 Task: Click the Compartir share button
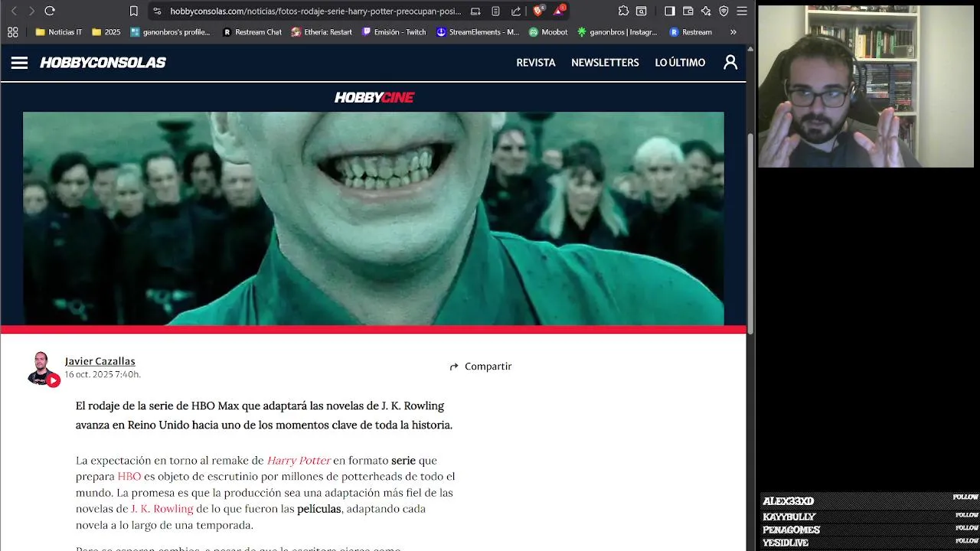click(x=480, y=367)
